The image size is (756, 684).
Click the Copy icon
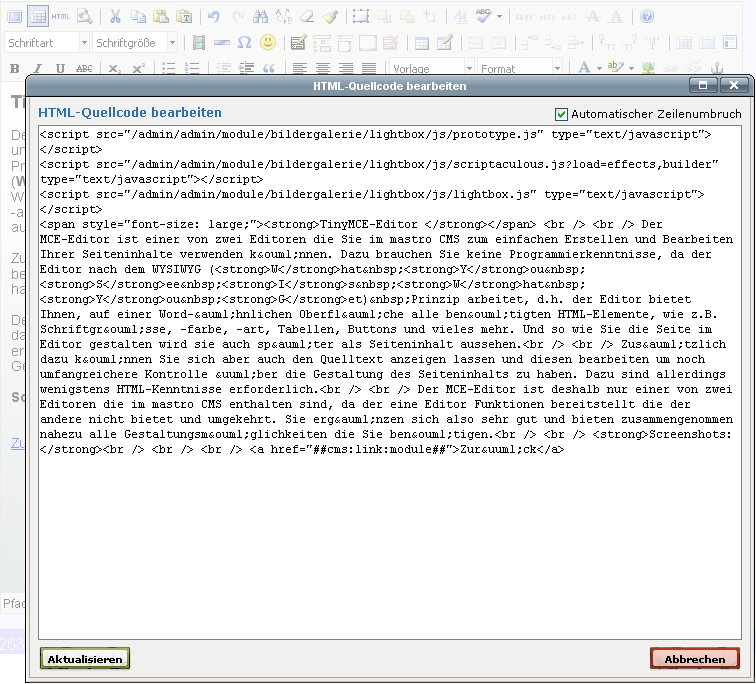[138, 17]
